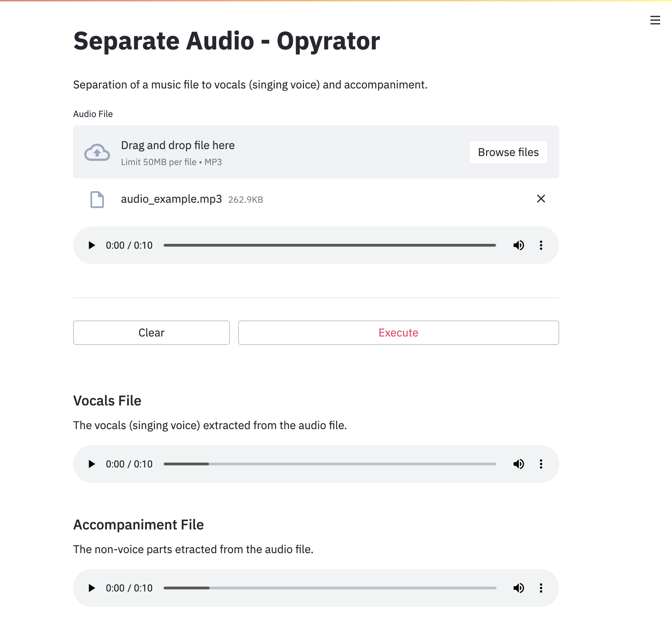Click the Drag and drop file area
The image size is (672, 627).
(x=279, y=152)
